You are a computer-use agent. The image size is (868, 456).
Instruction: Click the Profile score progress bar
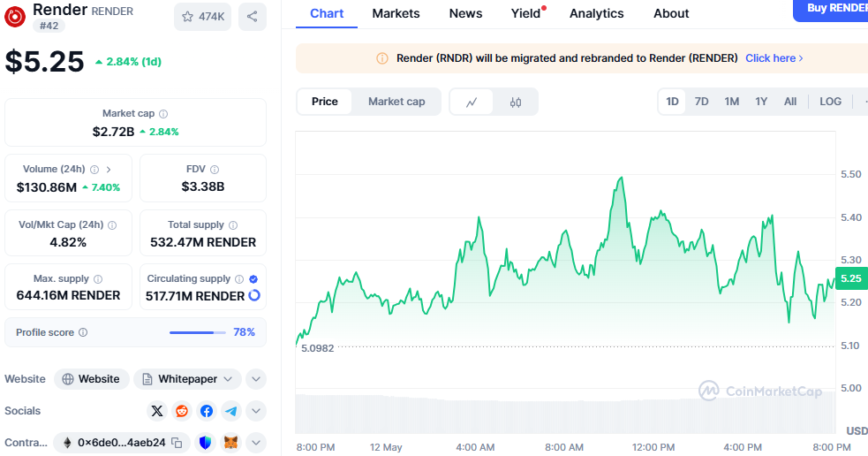[x=198, y=332]
